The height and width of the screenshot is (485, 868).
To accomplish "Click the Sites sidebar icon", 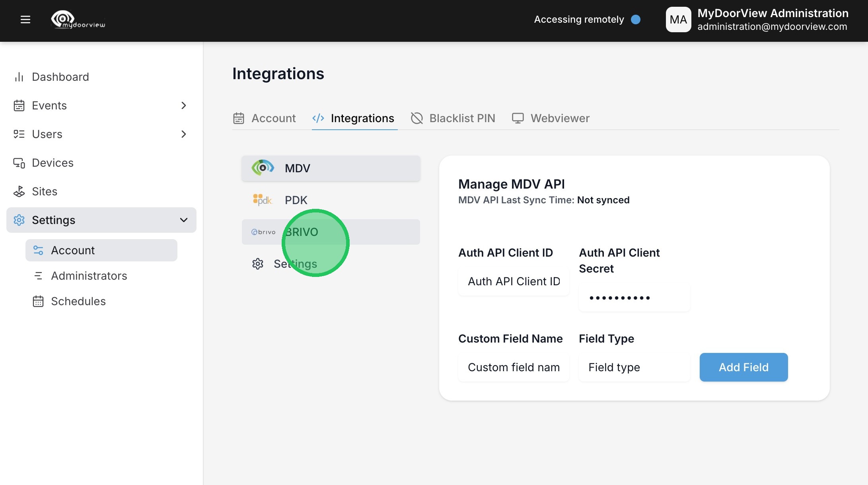I will pyautogui.click(x=19, y=191).
